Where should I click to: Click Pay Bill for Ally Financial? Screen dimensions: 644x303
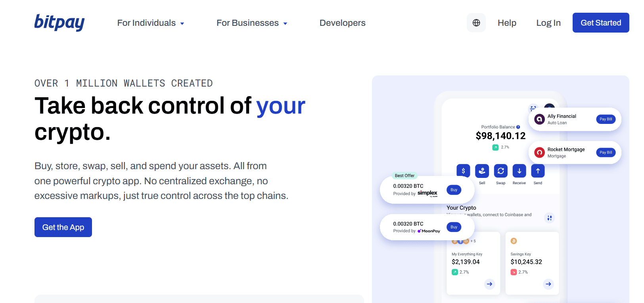coord(606,119)
